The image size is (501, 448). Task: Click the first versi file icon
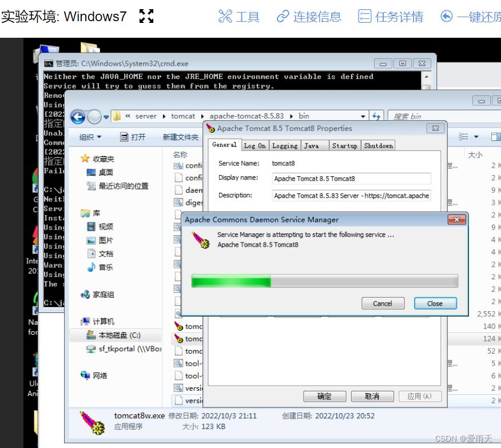pyautogui.click(x=178, y=388)
